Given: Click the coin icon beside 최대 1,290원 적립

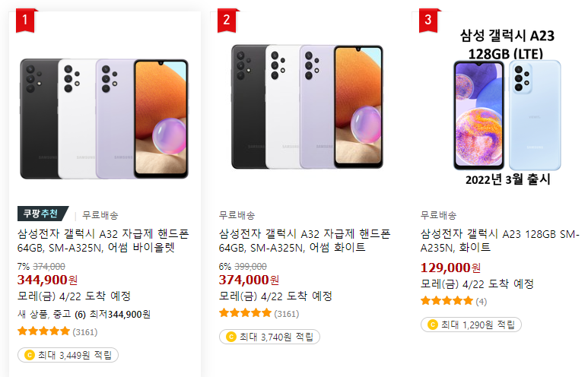Looking at the screenshot, I should (x=433, y=325).
